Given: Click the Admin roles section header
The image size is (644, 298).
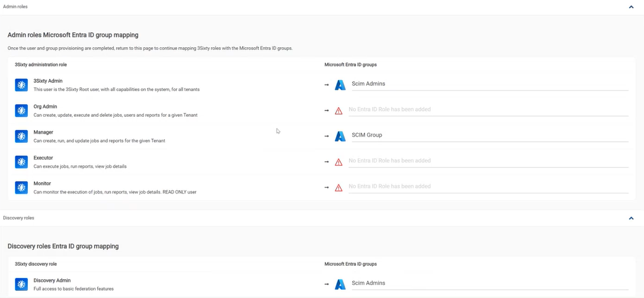Looking at the screenshot, I should click(x=16, y=7).
